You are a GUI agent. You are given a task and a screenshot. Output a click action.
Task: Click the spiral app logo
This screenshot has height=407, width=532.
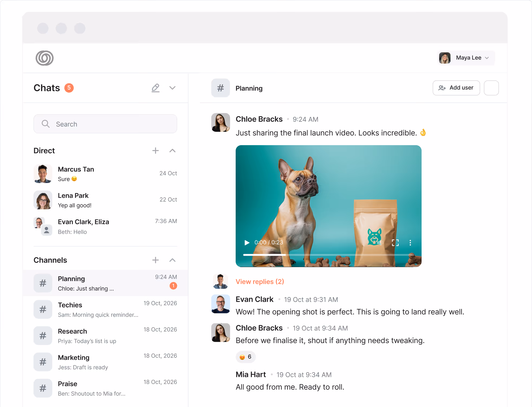(x=45, y=58)
